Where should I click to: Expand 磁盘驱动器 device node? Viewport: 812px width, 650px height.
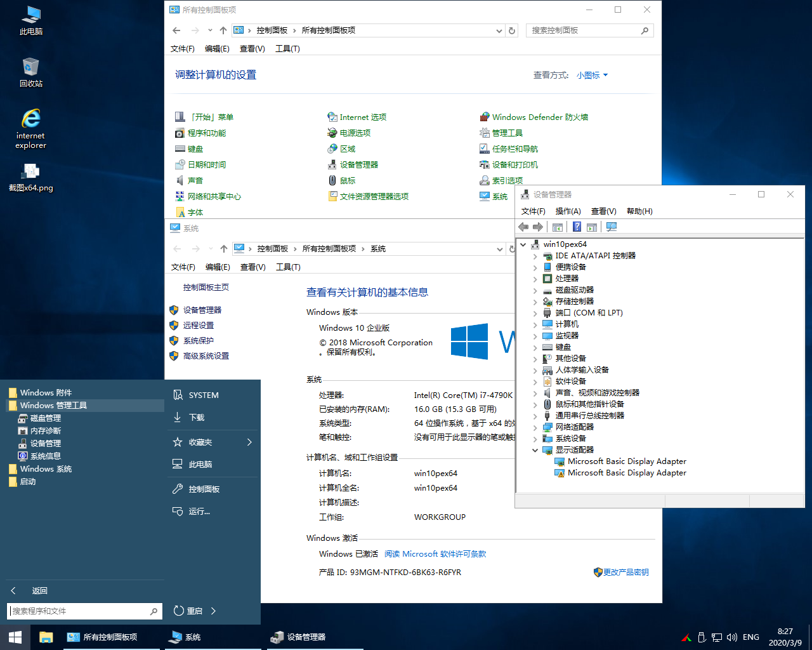coord(535,290)
